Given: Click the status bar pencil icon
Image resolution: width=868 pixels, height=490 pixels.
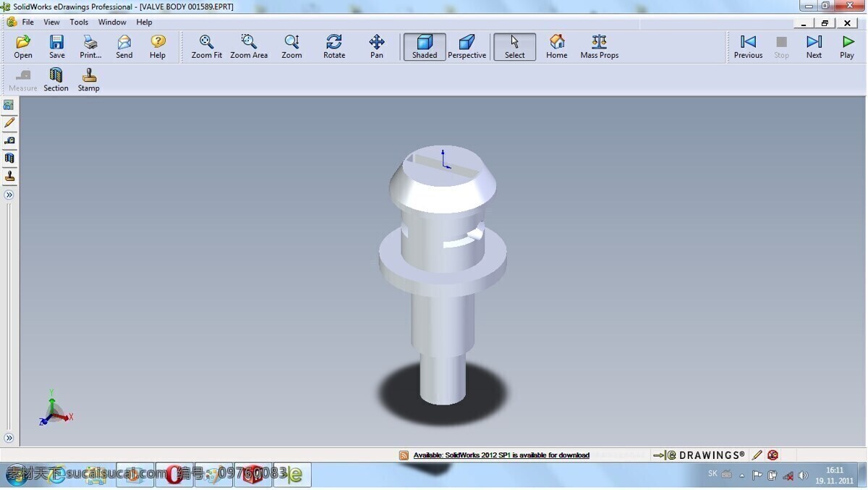Looking at the screenshot, I should (x=757, y=455).
